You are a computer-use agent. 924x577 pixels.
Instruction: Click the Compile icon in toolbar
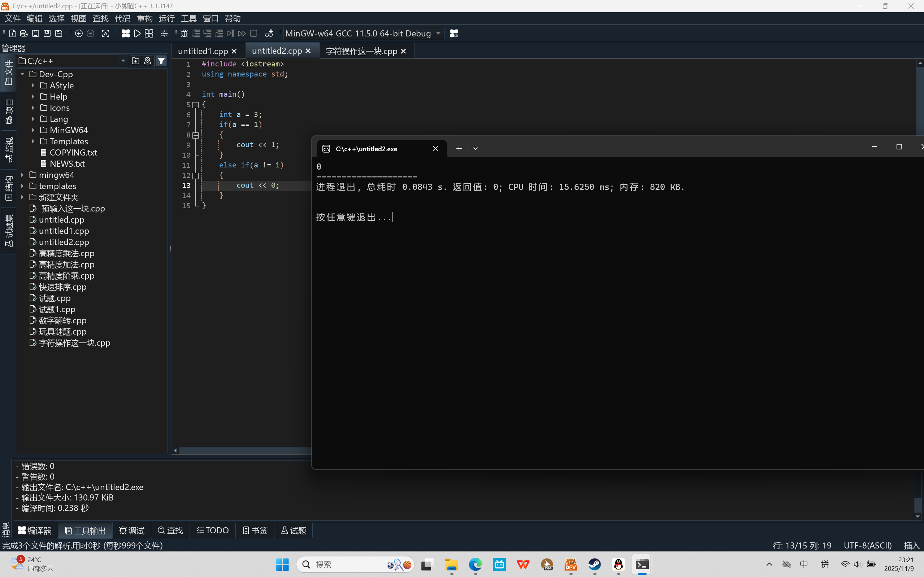pos(126,34)
